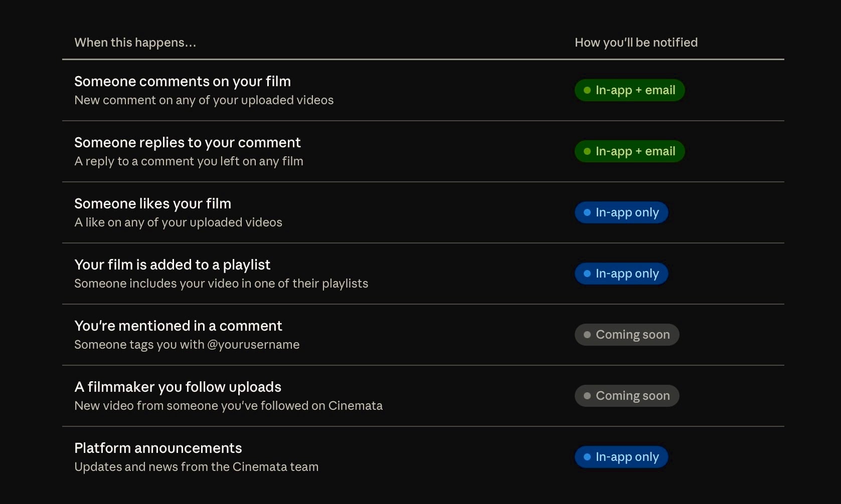Image resolution: width=841 pixels, height=504 pixels.
Task: Click 'Updates and news from the Cinemata team' text
Action: point(196,467)
